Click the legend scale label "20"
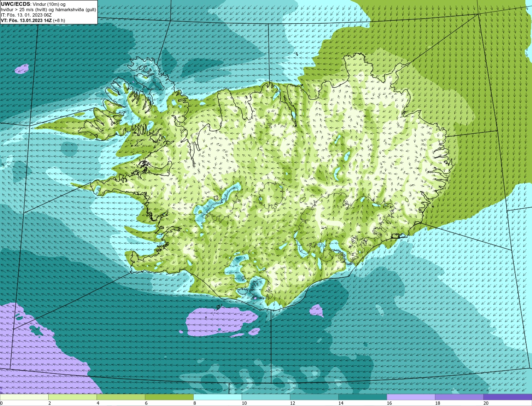This screenshot has height=406, width=532. [486, 403]
